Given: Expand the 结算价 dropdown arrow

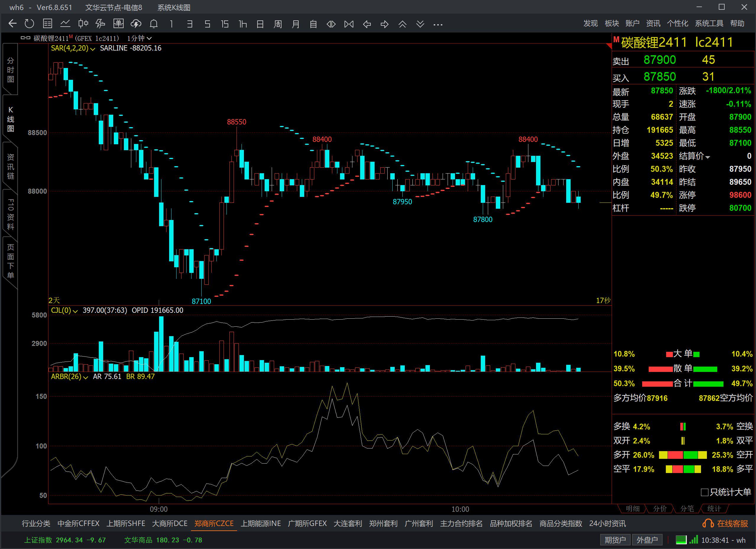Looking at the screenshot, I should click(x=708, y=157).
